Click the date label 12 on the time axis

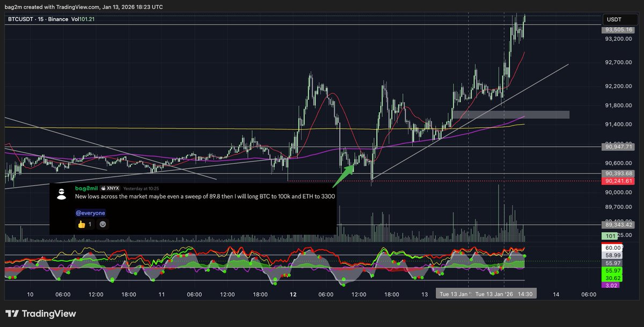point(293,294)
